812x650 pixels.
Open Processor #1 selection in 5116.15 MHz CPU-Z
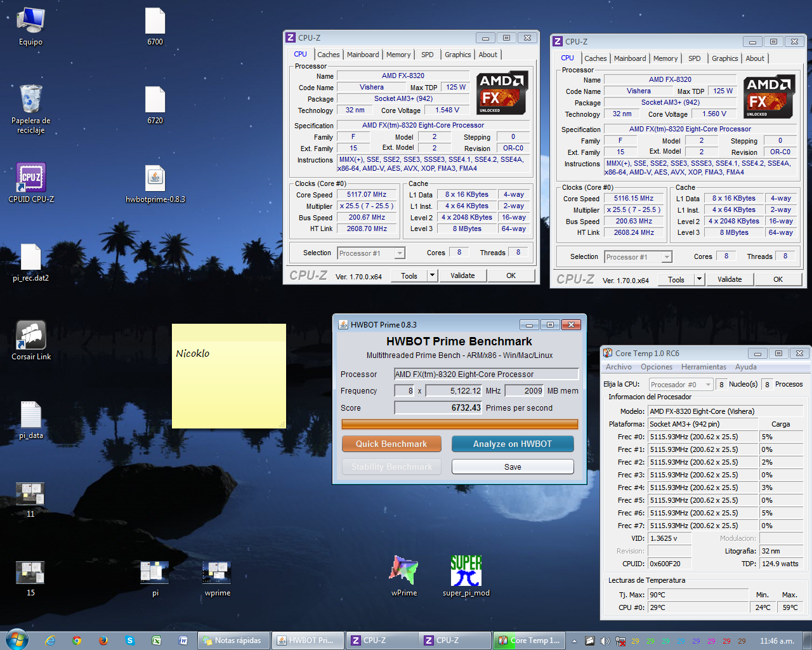tap(638, 257)
